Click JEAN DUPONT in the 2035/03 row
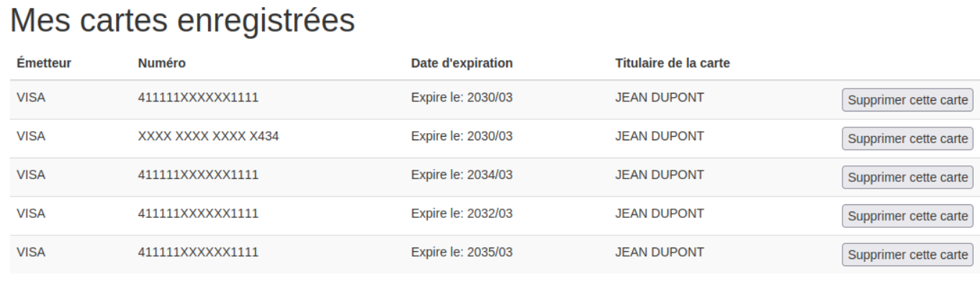 tap(659, 252)
